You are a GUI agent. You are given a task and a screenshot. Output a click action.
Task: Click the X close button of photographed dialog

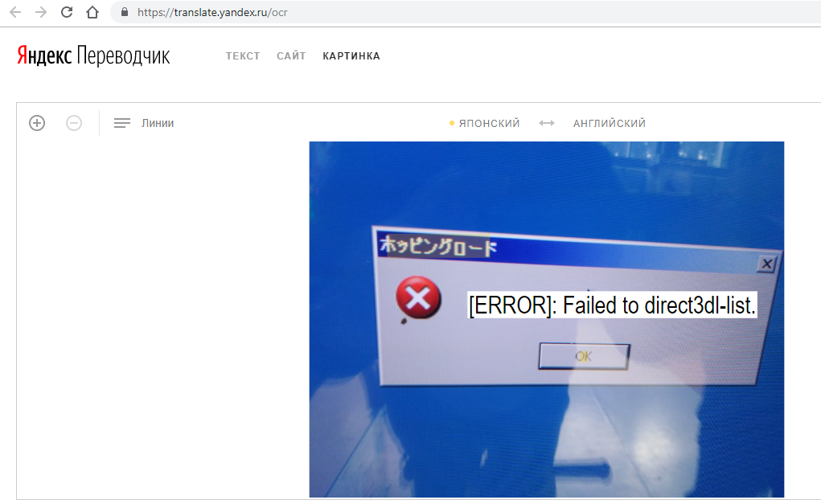(766, 264)
